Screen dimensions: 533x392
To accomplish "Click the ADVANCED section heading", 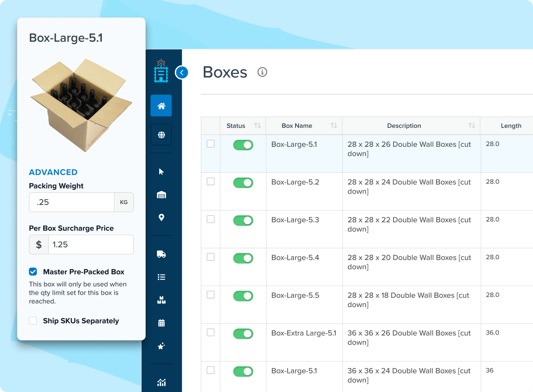I will point(53,172).
